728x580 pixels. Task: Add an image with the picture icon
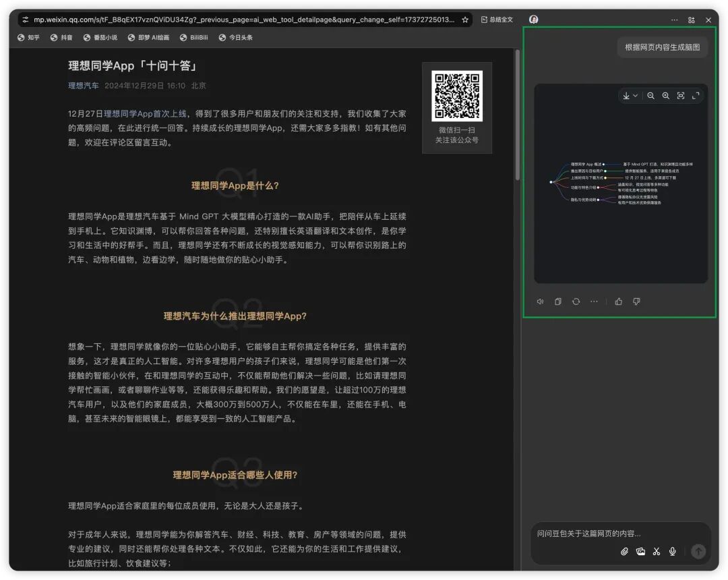coord(641,551)
